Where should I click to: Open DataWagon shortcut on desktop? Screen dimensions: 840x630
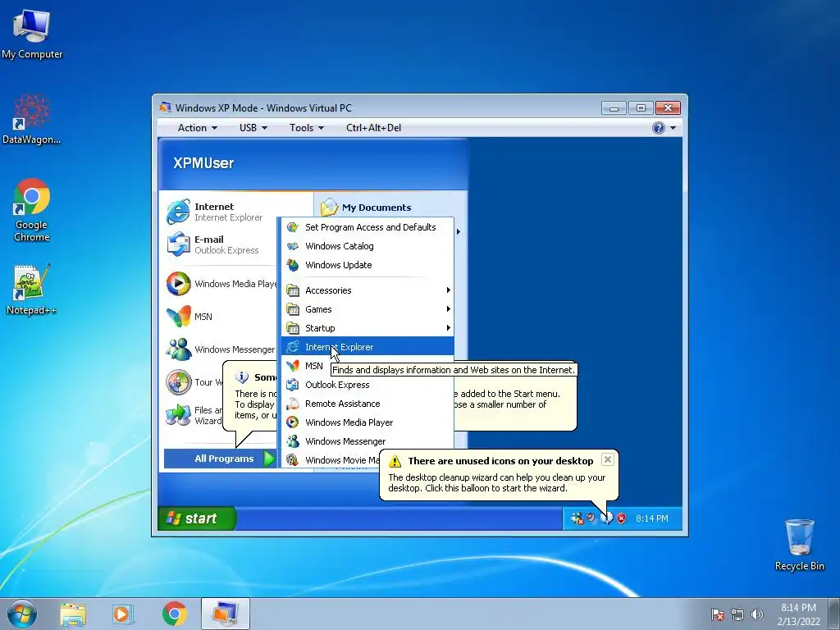31,119
